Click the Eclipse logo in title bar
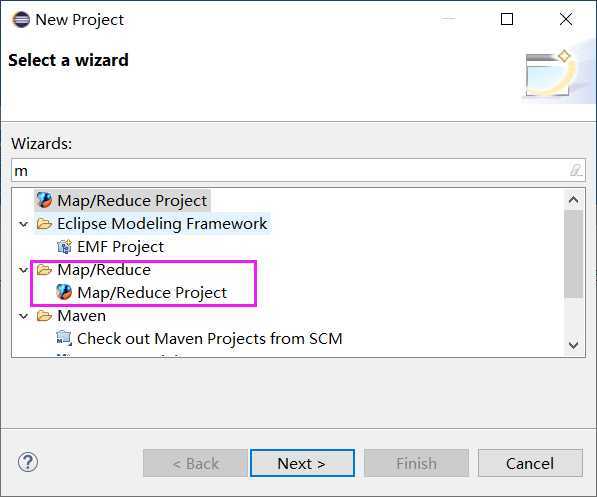 coord(21,19)
